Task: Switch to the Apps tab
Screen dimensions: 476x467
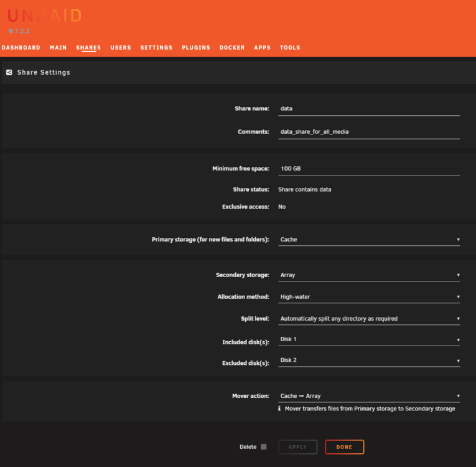Action: 263,48
